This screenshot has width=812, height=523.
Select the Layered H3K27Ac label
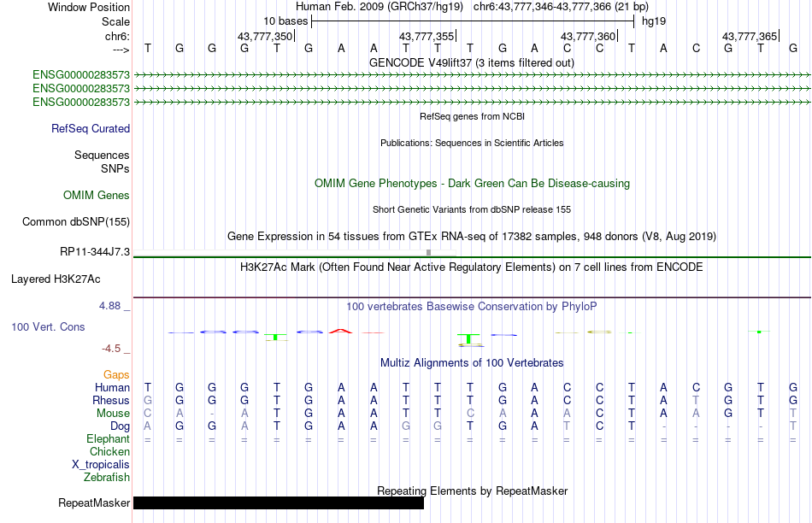(56, 279)
